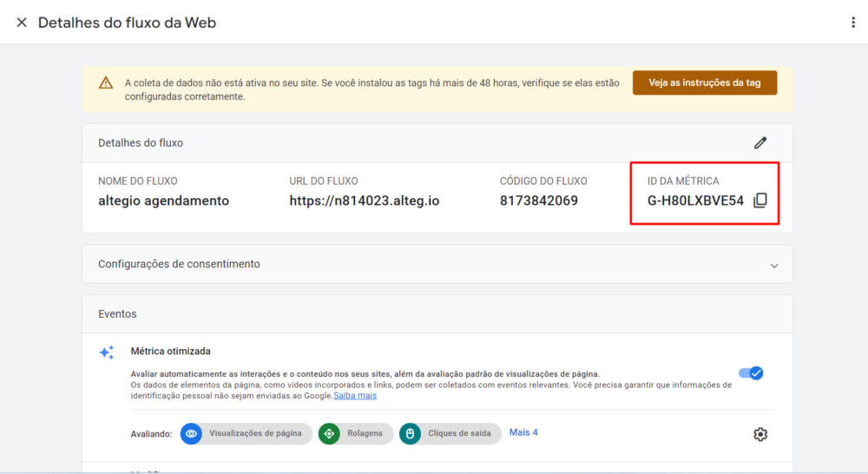Image resolution: width=868 pixels, height=474 pixels.
Task: Disable the Métrica otimizada toggle
Action: (x=750, y=373)
